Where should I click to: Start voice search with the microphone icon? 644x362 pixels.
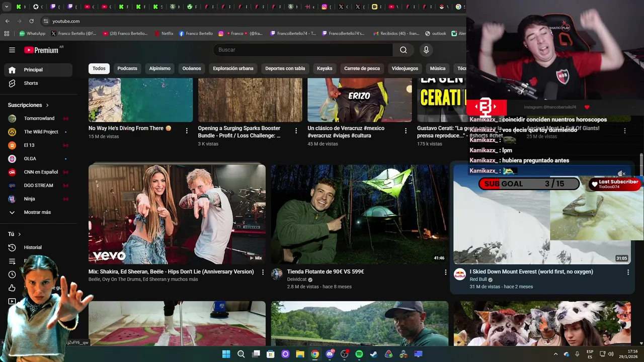426,50
